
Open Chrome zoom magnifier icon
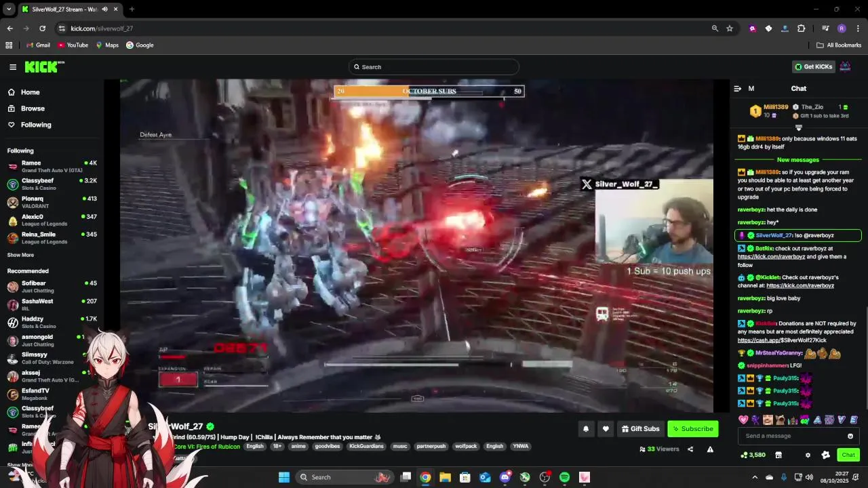(715, 28)
